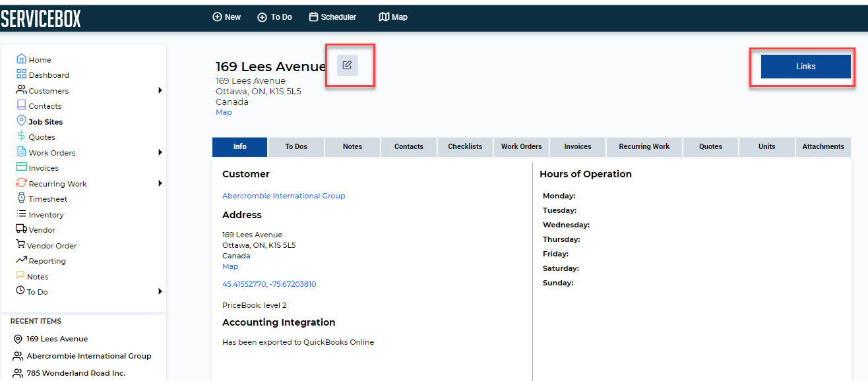Screen dimensions: 868x381
Task: Click the Recurring Work refresh icon
Action: (21, 183)
